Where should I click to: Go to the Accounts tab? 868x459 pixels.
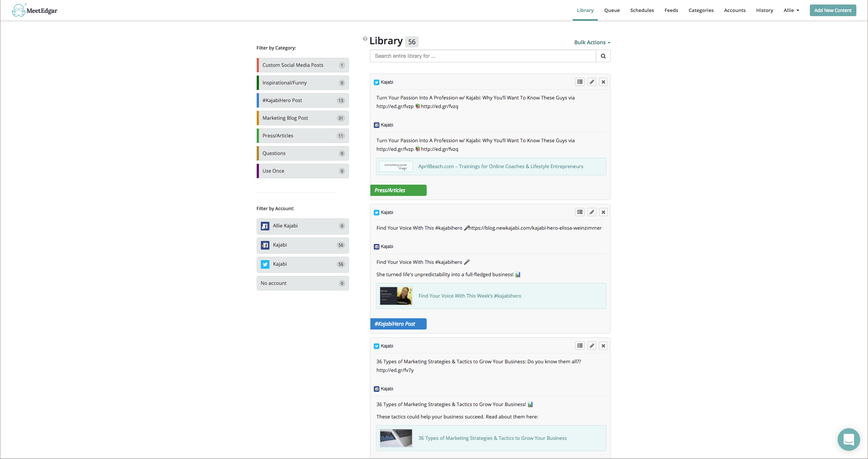(x=734, y=10)
